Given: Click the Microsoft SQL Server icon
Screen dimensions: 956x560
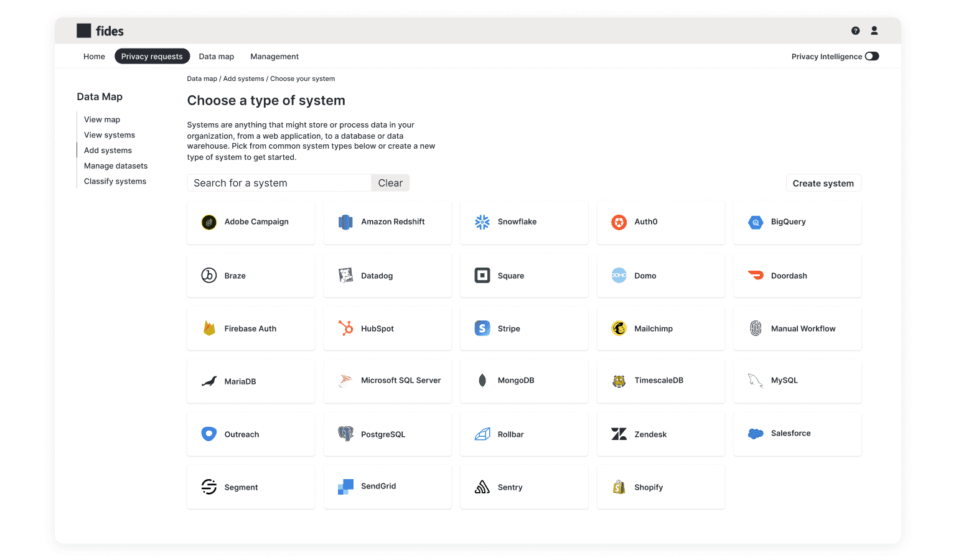Looking at the screenshot, I should coord(345,381).
